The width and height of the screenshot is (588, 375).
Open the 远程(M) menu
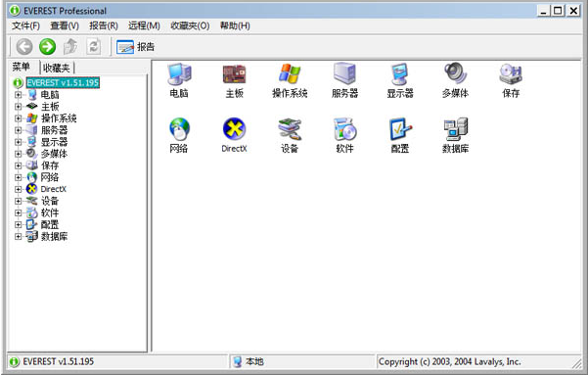[x=144, y=25]
